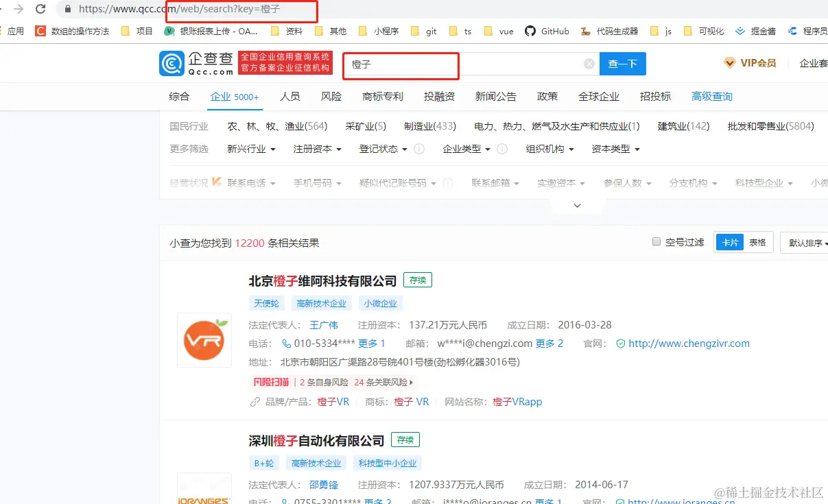Open the vue bookmark folder
This screenshot has height=504, width=828.
(x=499, y=31)
